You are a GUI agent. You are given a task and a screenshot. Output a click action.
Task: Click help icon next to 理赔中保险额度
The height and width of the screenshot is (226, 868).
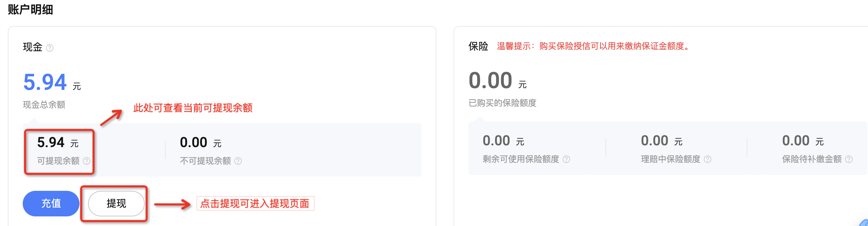coord(708,159)
